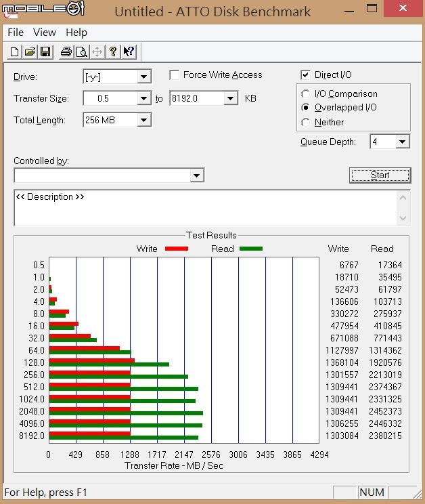Minimize the ATTO Disk Benchmark window
Viewport: 425px width, 504px height.
tap(349, 11)
